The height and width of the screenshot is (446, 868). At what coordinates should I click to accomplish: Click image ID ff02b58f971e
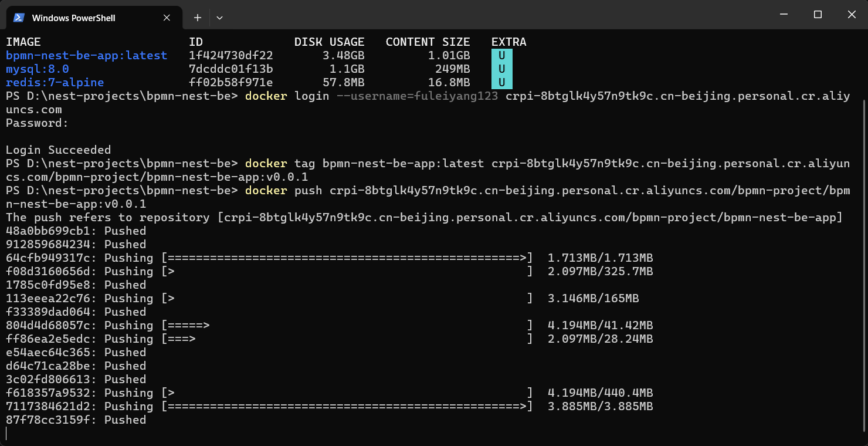[x=231, y=83]
